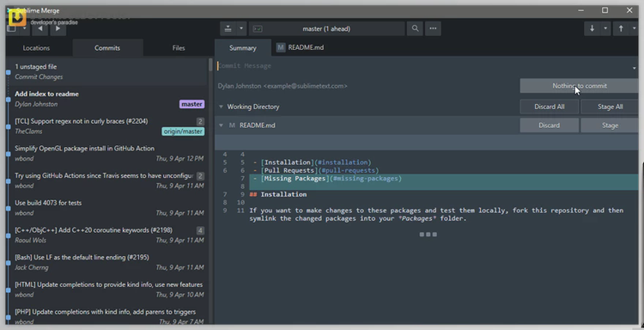Open the Summary tab
644x330 pixels.
(x=243, y=48)
